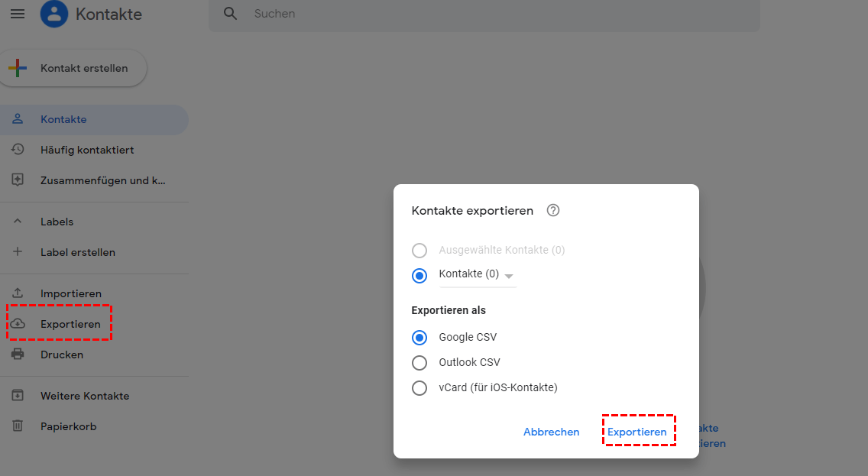This screenshot has width=868, height=476.
Task: Click the help icon beside Kontakte exportieren
Action: point(553,210)
